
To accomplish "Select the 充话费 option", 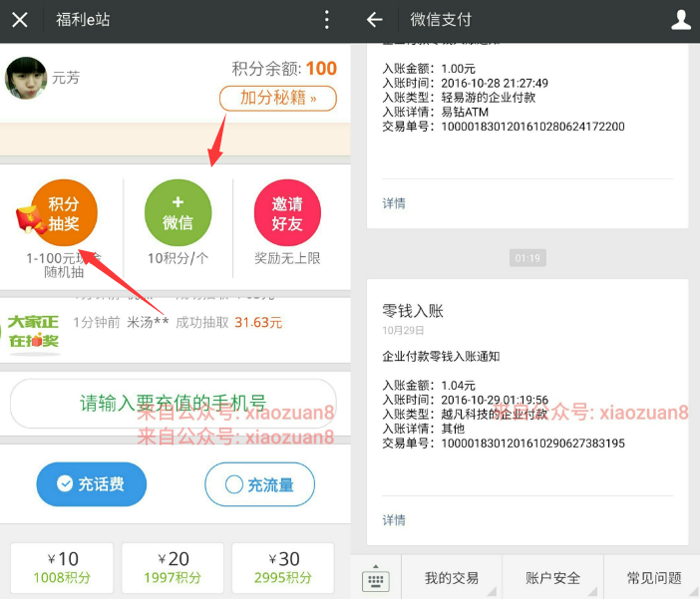I will coord(92,484).
